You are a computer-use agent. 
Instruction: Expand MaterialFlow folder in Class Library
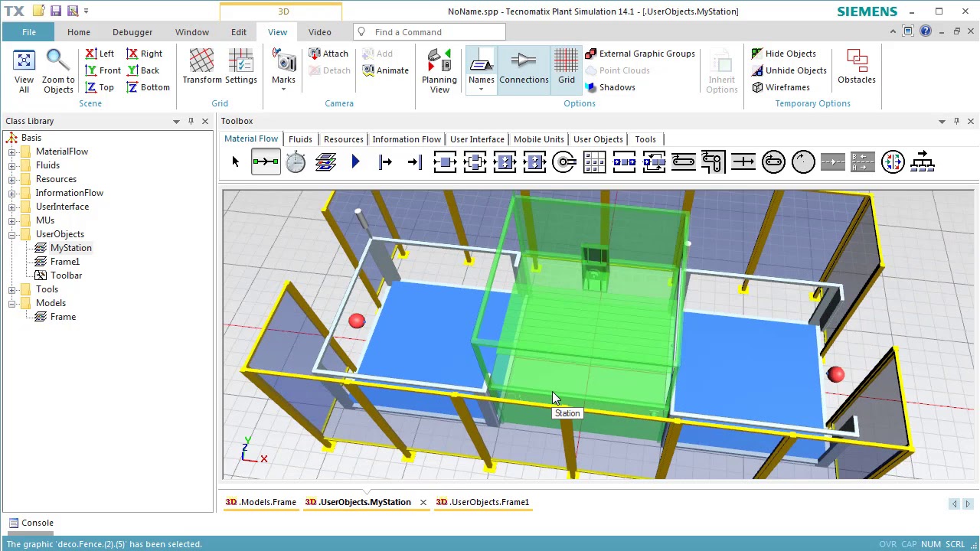(12, 152)
